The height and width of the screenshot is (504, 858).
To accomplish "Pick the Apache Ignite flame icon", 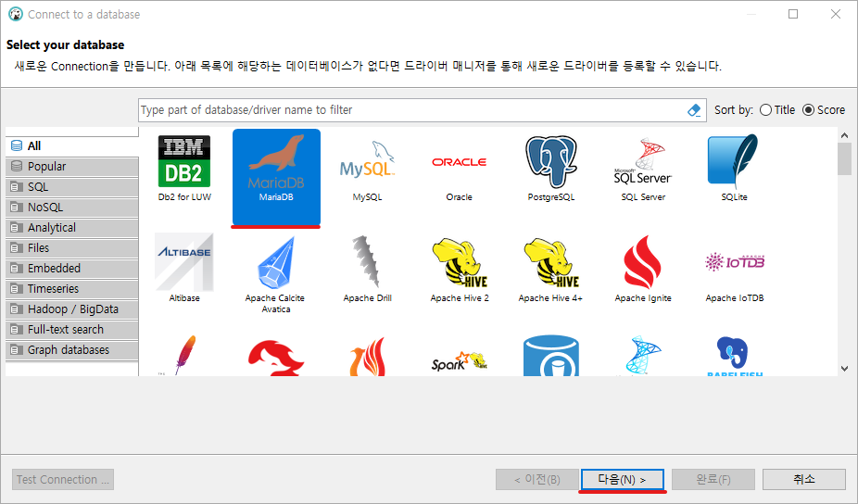I will 643,262.
